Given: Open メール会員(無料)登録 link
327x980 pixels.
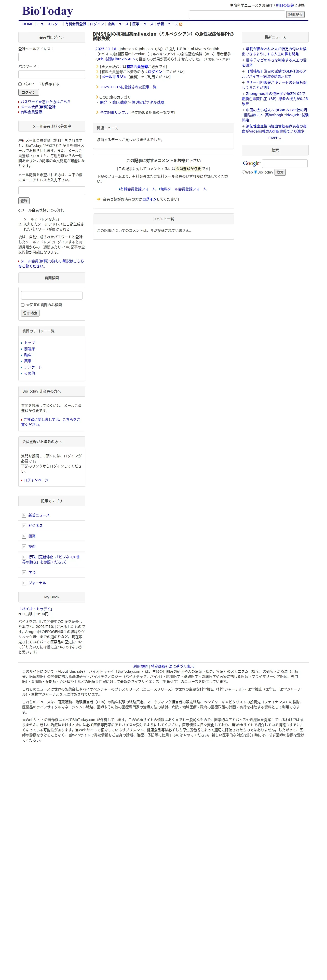Looking at the screenshot, I should pos(38,107).
